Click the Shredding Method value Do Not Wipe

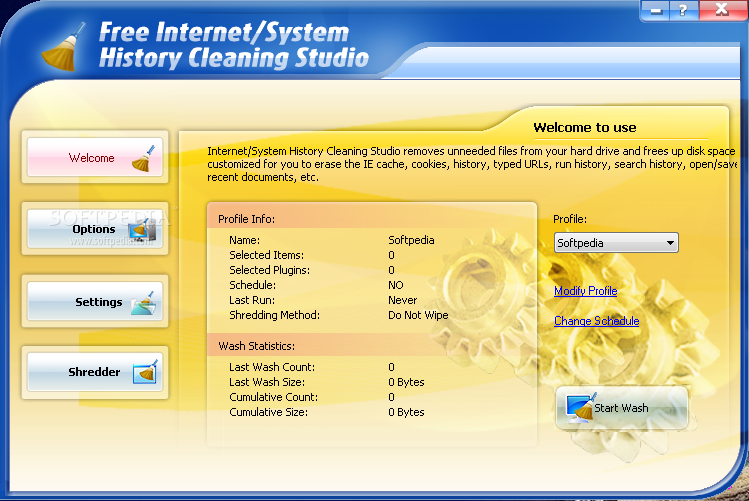pos(418,315)
